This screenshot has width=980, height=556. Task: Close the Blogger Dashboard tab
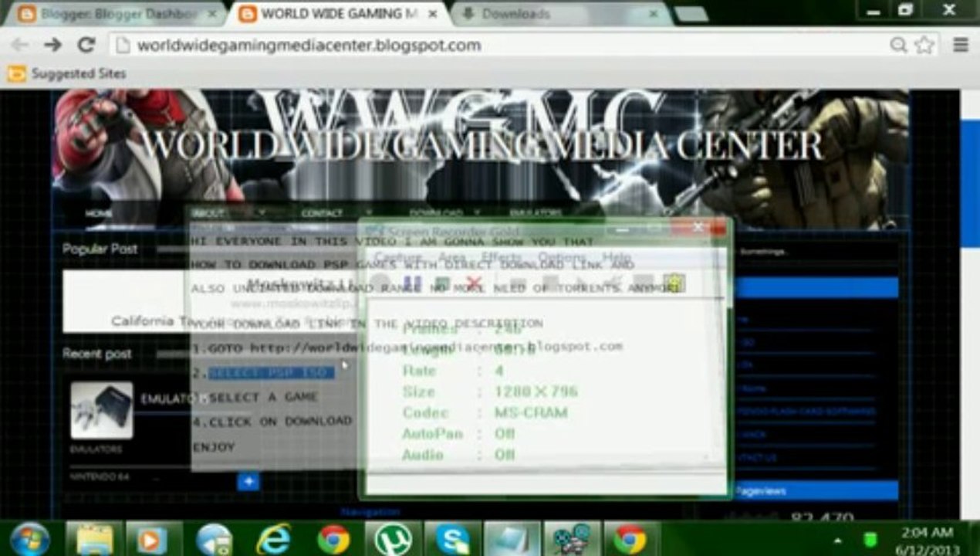[212, 14]
